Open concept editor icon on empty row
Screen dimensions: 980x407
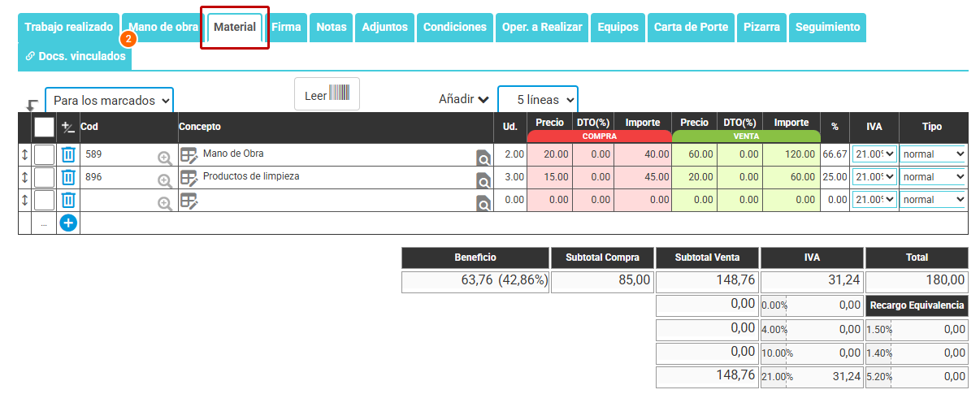(189, 201)
